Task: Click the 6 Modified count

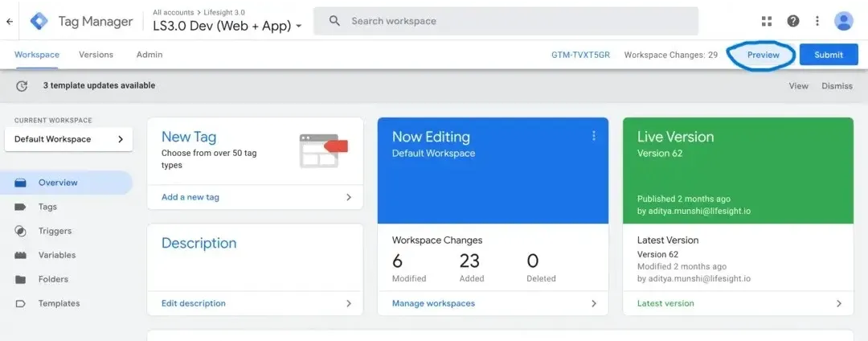Action: tap(408, 266)
